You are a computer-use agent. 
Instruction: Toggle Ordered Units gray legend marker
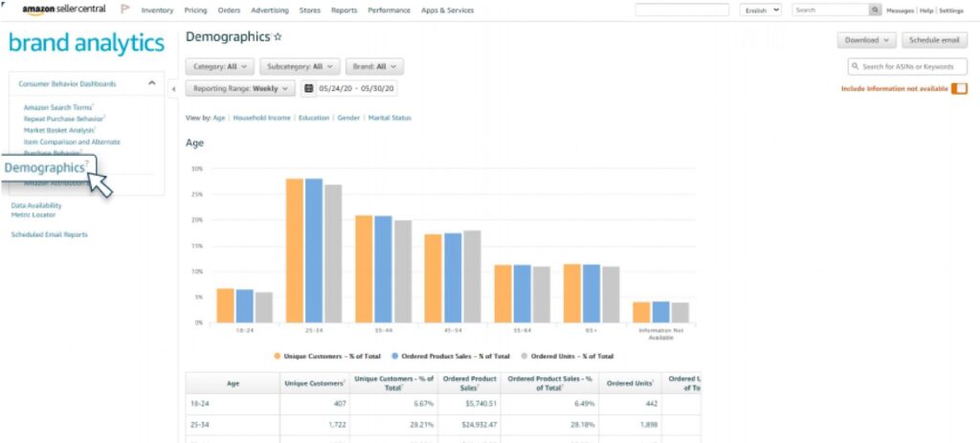click(x=523, y=356)
